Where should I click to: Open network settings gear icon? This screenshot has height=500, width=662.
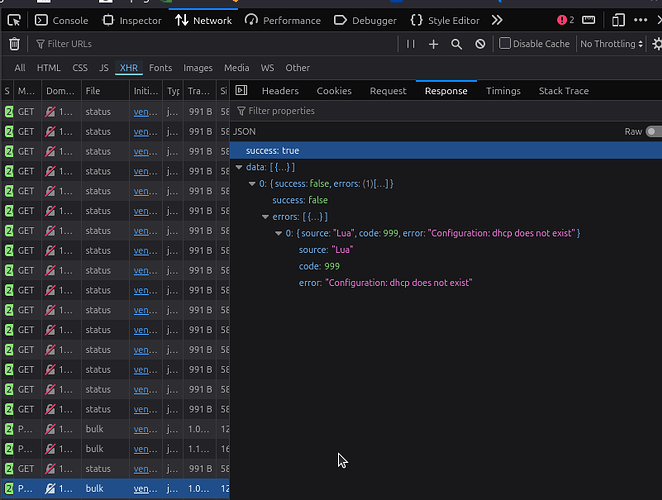tap(657, 44)
